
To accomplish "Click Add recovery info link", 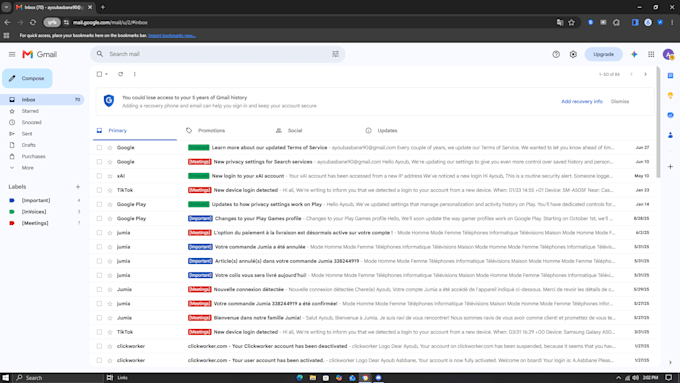I will (582, 101).
